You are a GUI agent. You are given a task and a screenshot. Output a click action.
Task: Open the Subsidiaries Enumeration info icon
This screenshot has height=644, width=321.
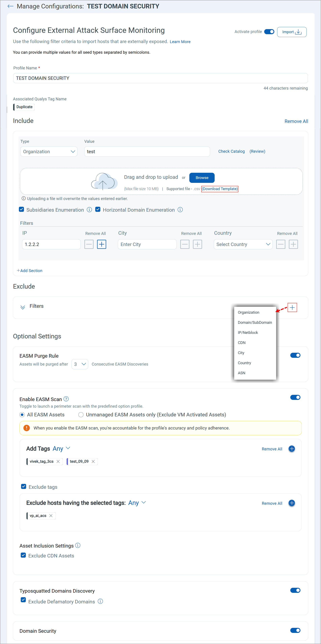[89, 209]
